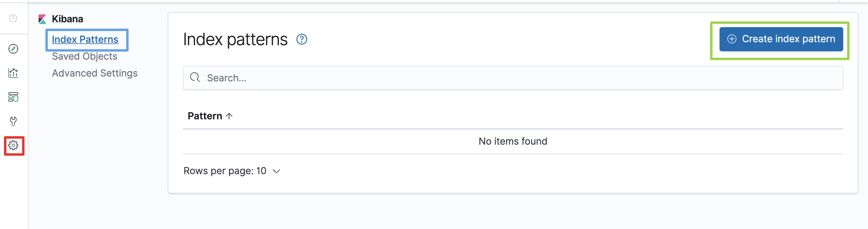Open Visualize via chart icon
The width and height of the screenshot is (868, 229).
click(x=13, y=73)
